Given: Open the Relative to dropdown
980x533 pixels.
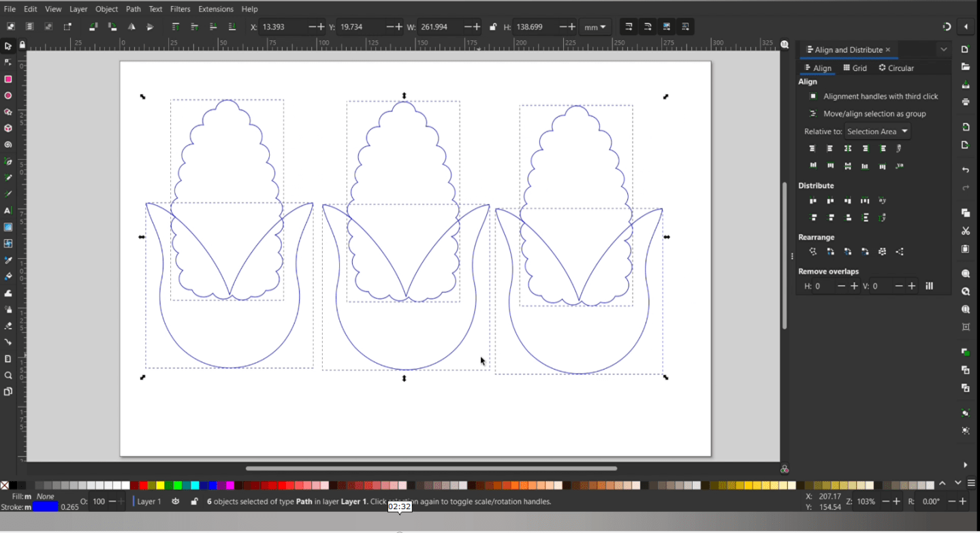Looking at the screenshot, I should [877, 131].
